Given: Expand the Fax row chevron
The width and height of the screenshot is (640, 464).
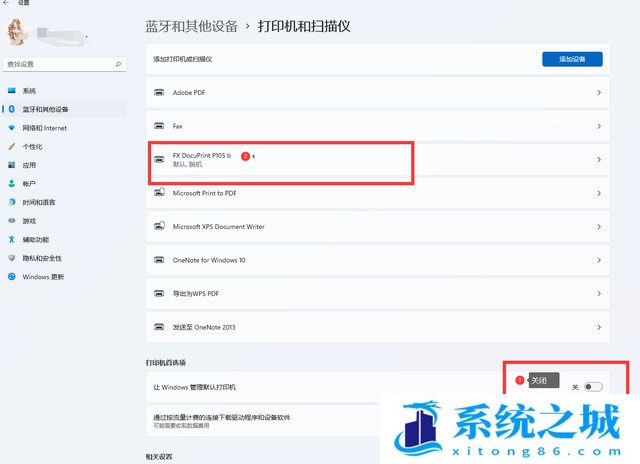Looking at the screenshot, I should coord(599,126).
